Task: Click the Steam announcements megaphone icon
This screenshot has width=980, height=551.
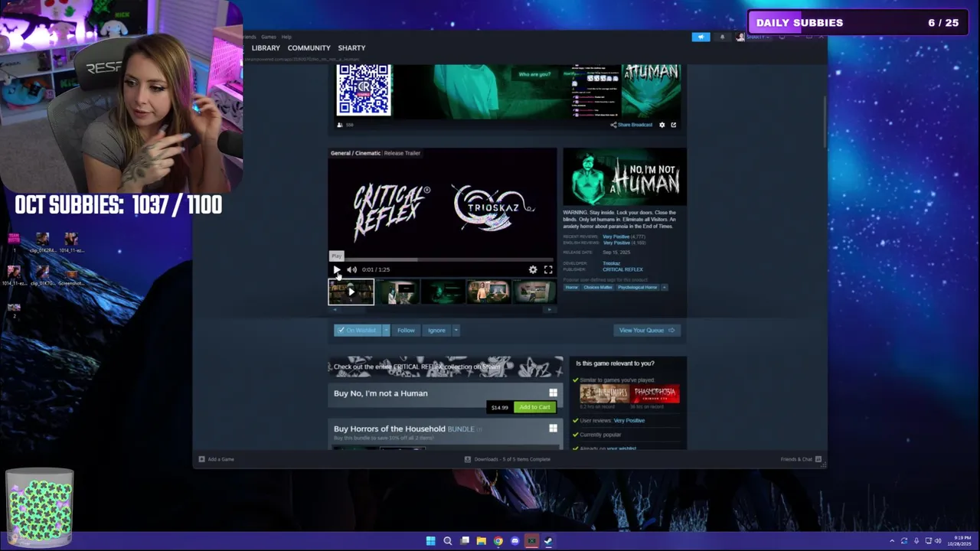Action: [701, 37]
